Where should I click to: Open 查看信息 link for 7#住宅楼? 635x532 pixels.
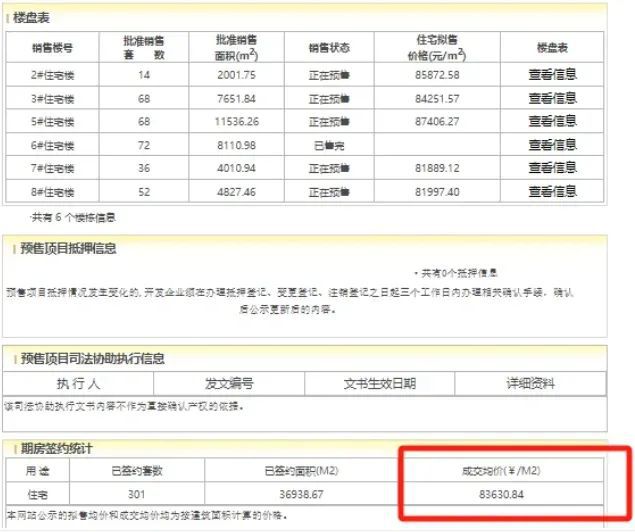552,168
